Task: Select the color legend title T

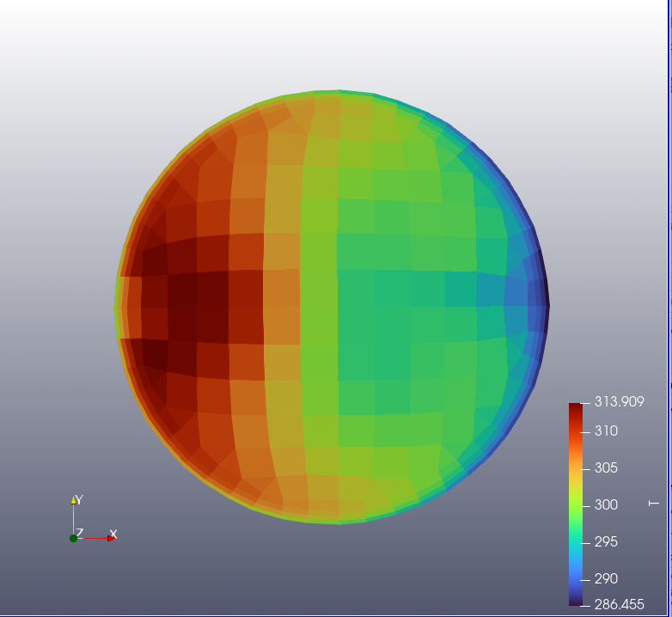Action: (654, 503)
